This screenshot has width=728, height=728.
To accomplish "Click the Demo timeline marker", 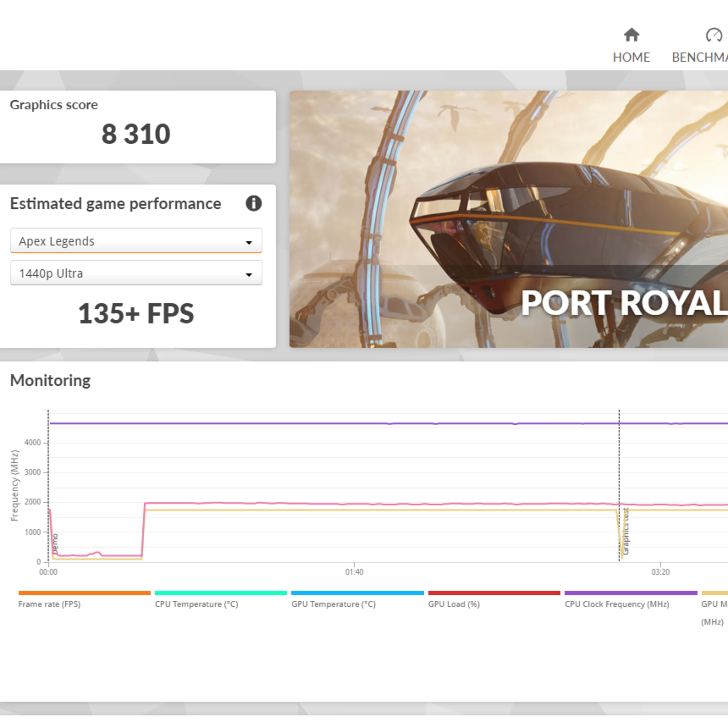I will 55,544.
